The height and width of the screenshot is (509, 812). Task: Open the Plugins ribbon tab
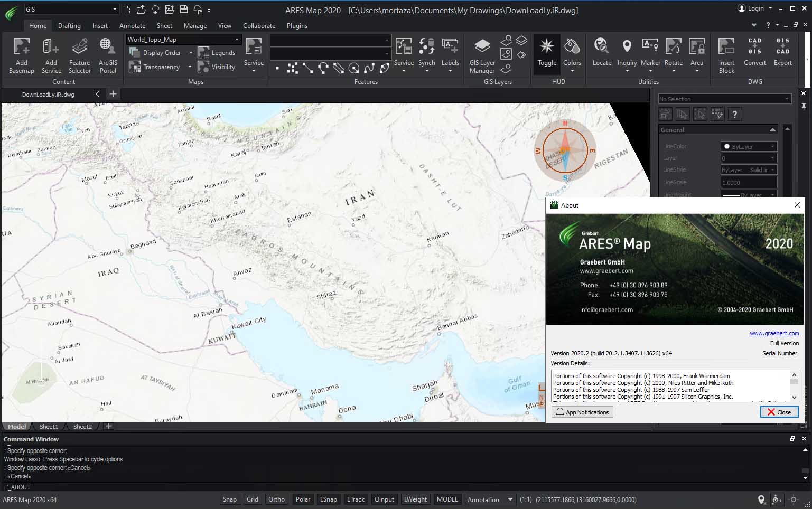[x=297, y=25]
